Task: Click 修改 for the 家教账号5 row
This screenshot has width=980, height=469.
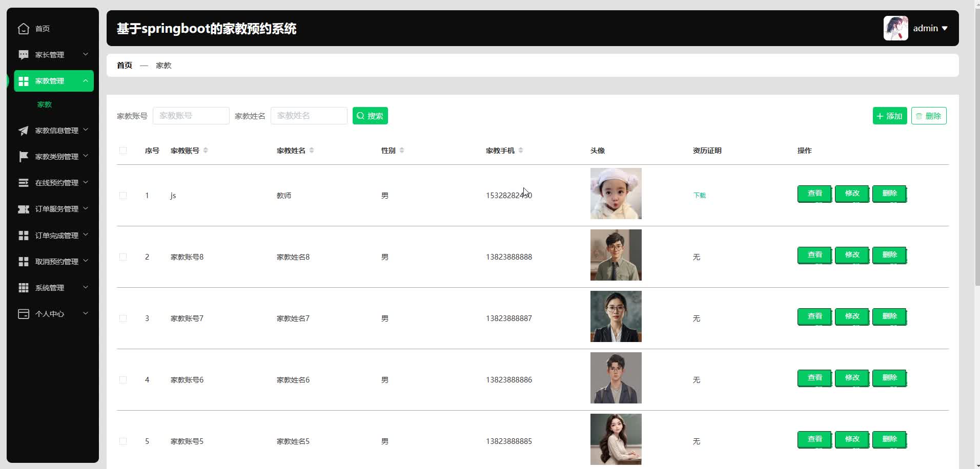Action: (852, 439)
